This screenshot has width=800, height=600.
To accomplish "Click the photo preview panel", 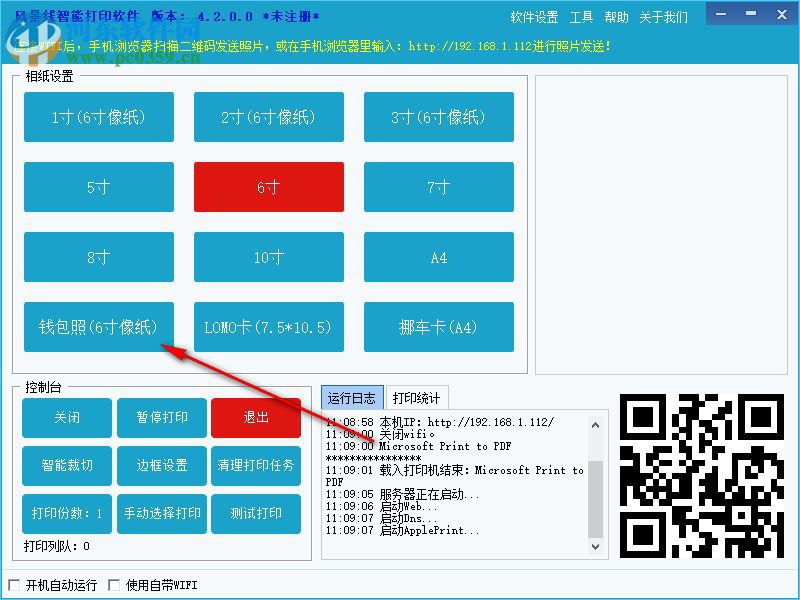I will 661,224.
